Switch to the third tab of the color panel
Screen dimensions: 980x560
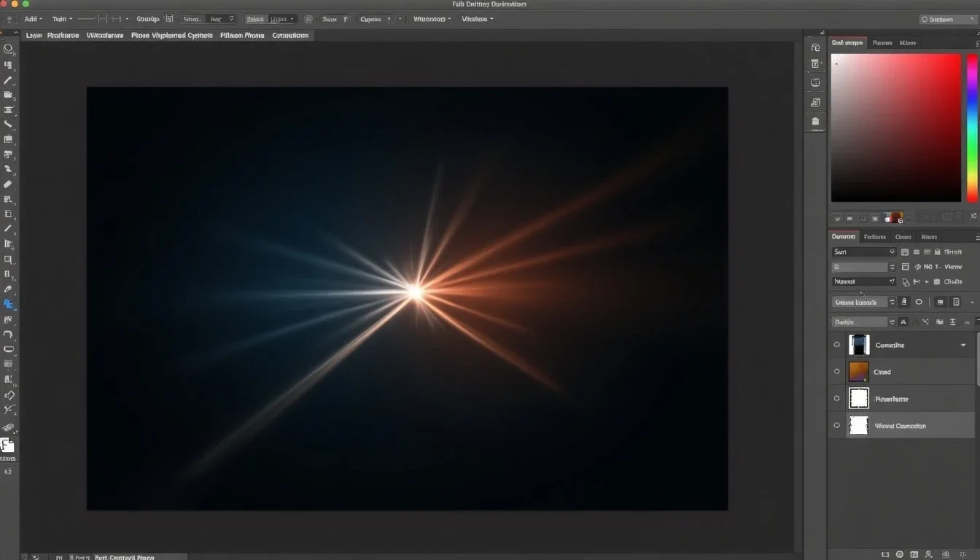[907, 43]
